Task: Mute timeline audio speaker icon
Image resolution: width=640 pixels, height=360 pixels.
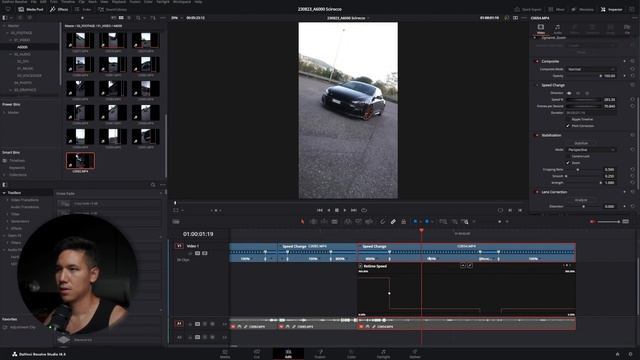Action: pos(592,222)
